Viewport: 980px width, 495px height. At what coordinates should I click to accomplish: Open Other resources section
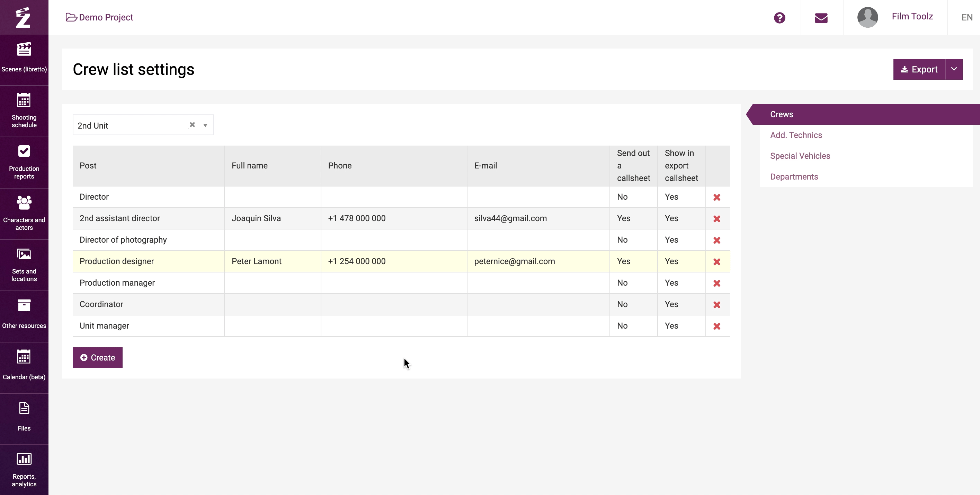[x=24, y=316]
